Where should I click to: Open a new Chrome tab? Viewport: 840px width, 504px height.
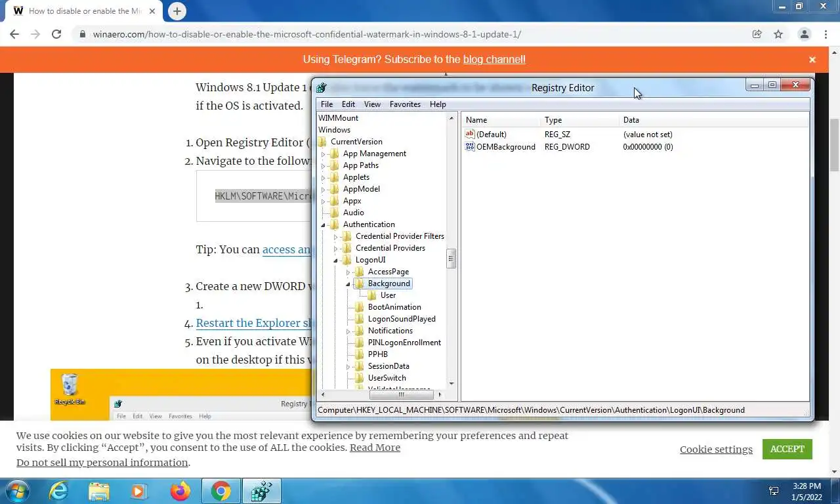click(177, 11)
